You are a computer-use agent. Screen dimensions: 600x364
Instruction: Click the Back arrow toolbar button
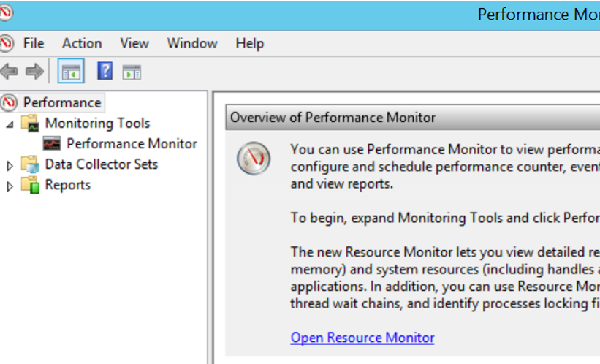10,71
